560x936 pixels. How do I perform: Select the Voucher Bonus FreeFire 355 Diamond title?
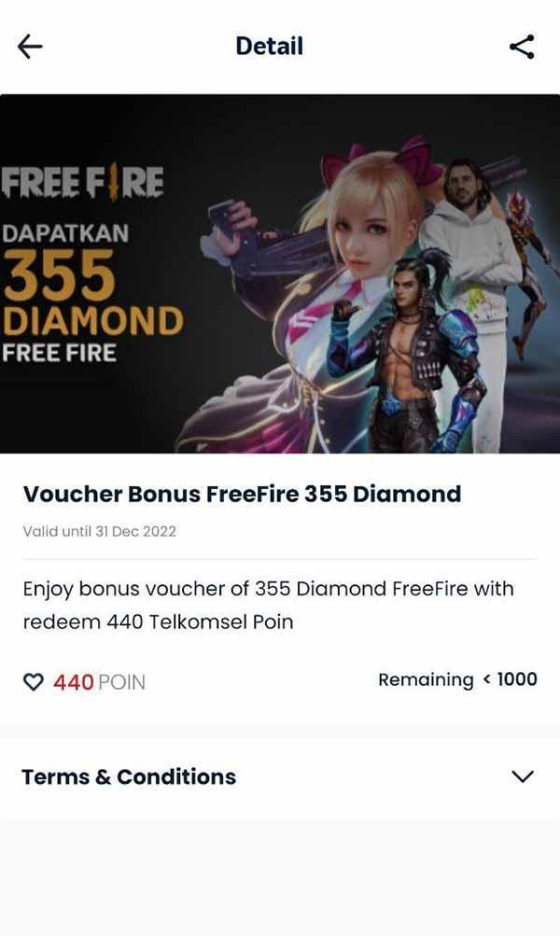pos(242,495)
